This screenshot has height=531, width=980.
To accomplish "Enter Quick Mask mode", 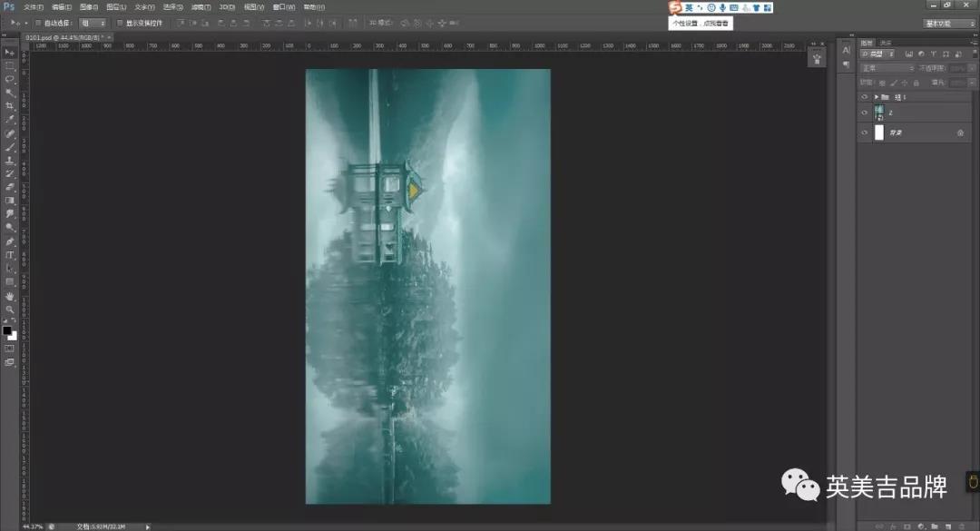I will pos(9,349).
